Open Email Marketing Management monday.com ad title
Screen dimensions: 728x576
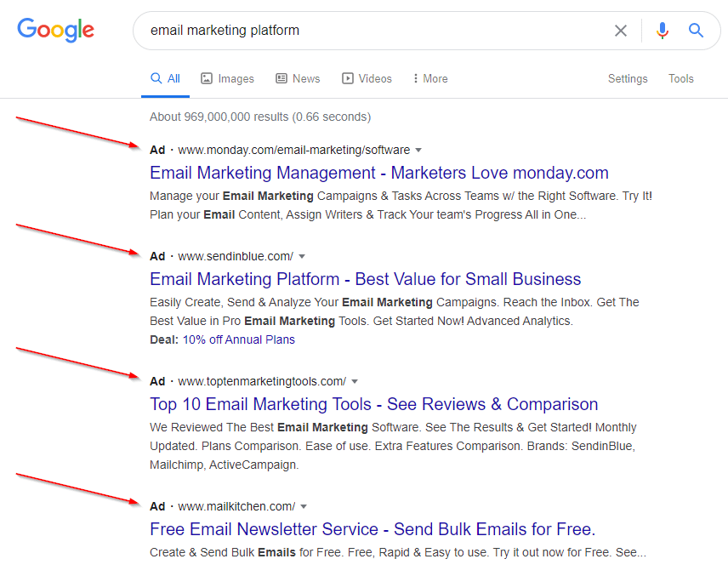[x=378, y=173]
